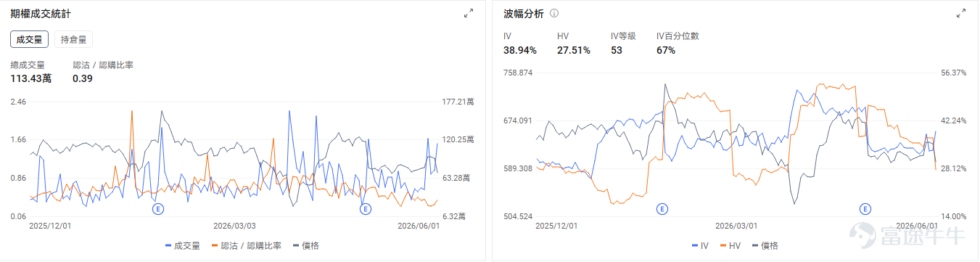Click the 2026/03/01 date axis label

pyautogui.click(x=736, y=226)
